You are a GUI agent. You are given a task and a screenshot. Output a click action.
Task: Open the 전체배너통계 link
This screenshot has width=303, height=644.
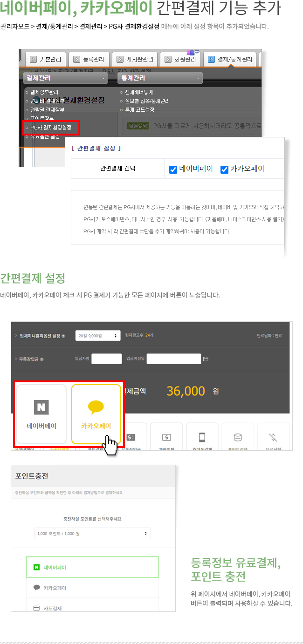coord(138,92)
